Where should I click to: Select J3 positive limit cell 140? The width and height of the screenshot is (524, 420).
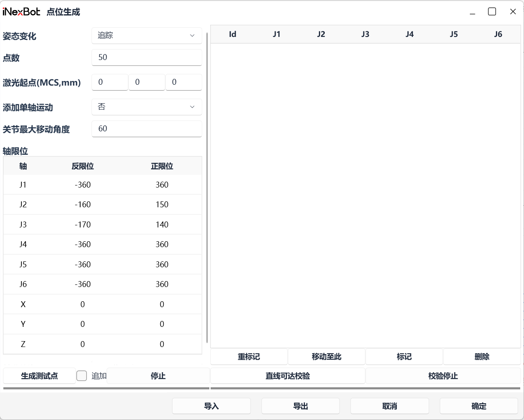(162, 224)
